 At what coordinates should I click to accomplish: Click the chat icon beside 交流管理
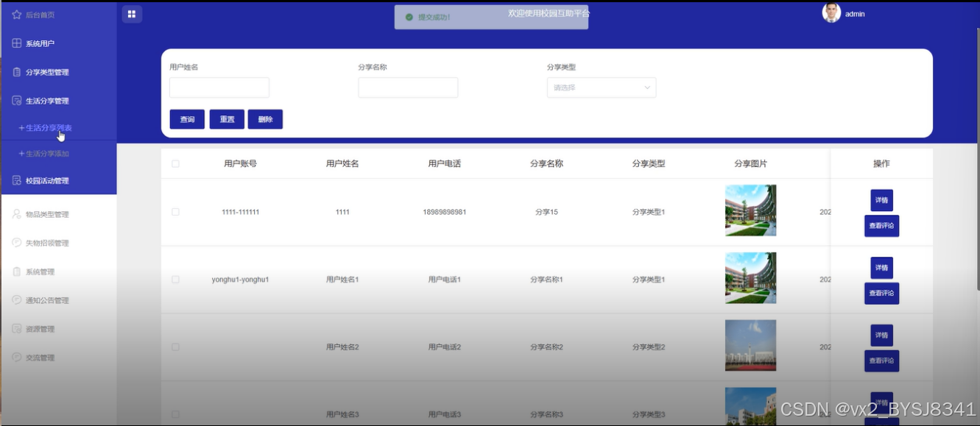point(16,358)
